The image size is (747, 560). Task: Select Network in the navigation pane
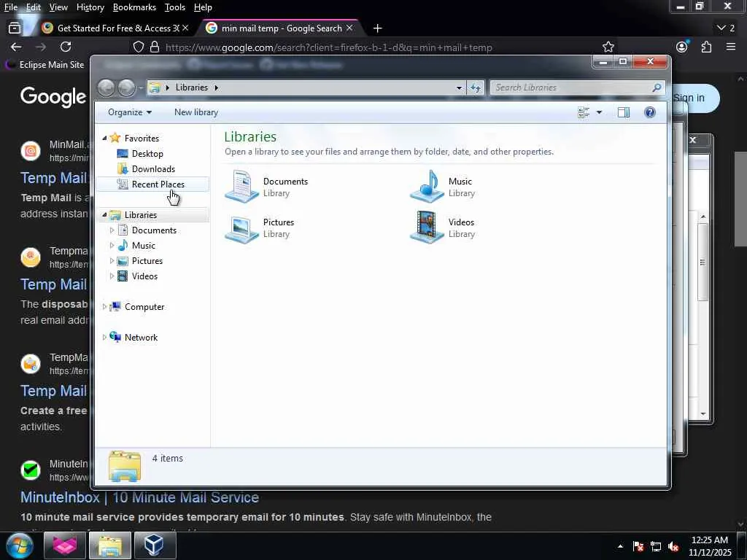click(141, 337)
